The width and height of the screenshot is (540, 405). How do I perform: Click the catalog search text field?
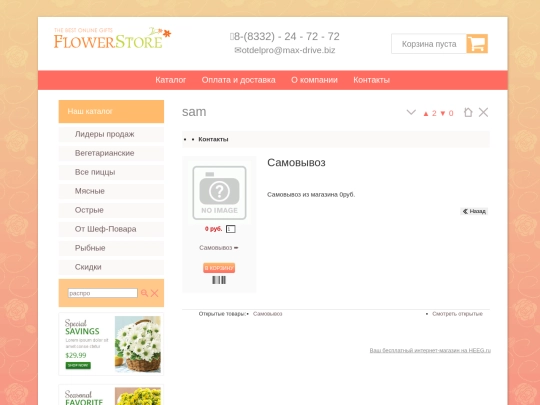[103, 293]
